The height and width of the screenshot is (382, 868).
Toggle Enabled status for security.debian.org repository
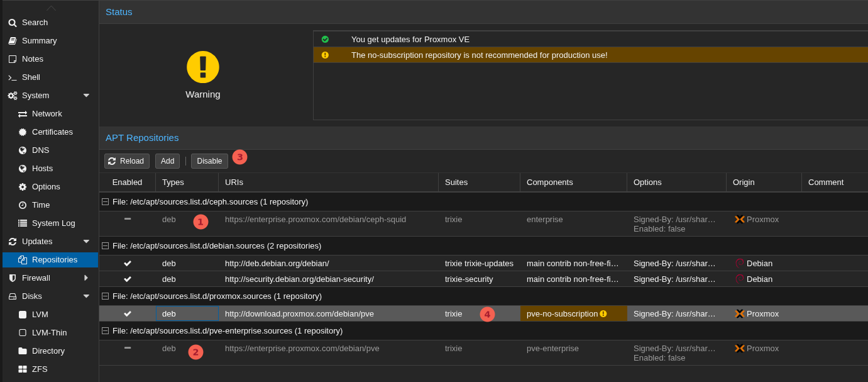127,279
